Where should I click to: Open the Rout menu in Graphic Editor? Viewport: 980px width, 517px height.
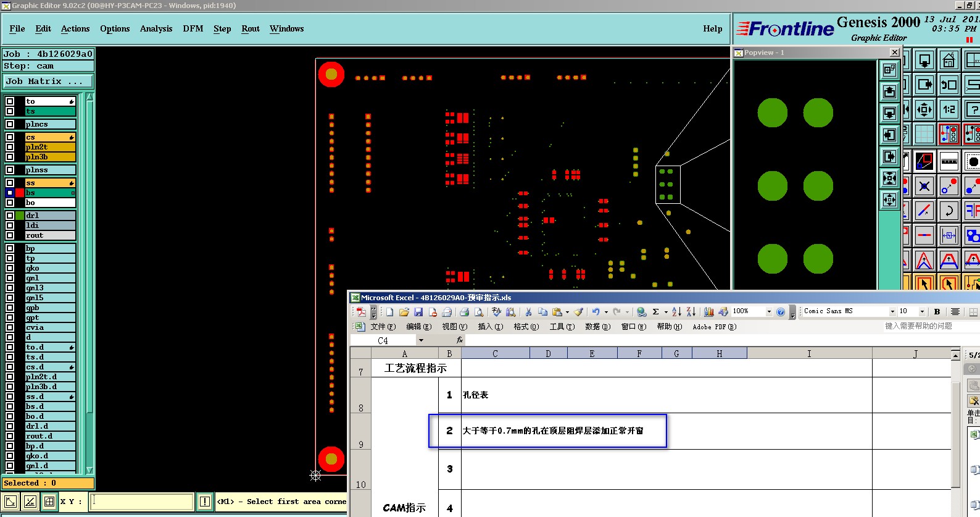point(251,28)
